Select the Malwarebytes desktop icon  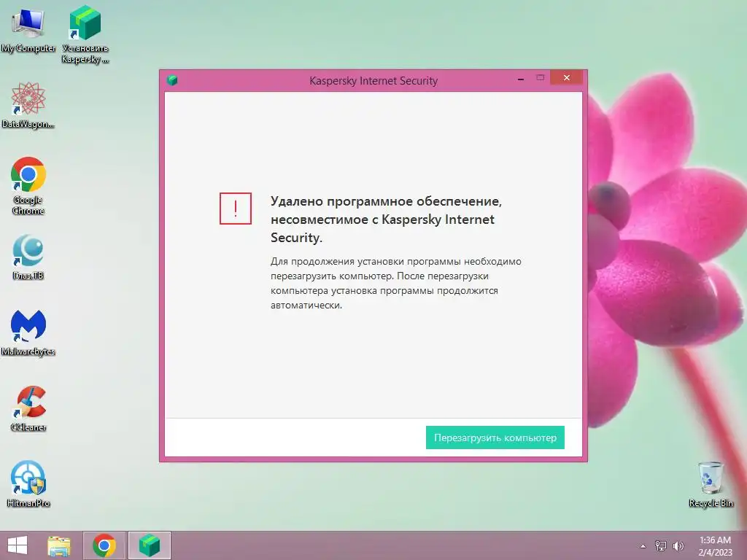point(28,332)
